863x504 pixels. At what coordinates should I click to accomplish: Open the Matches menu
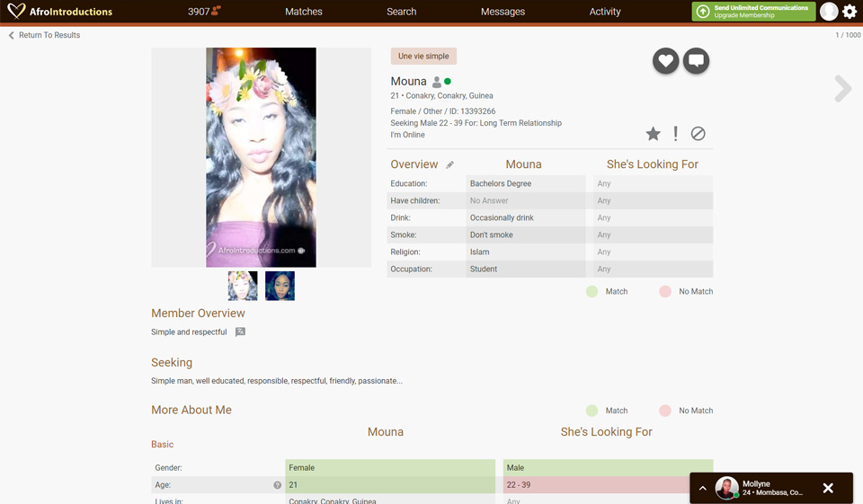coord(303,12)
